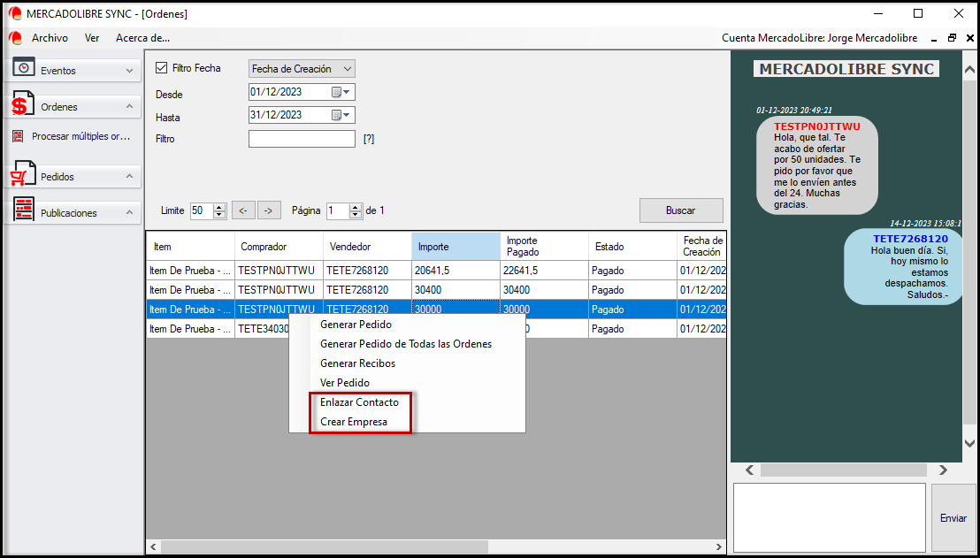Click the Estado column header

point(632,247)
